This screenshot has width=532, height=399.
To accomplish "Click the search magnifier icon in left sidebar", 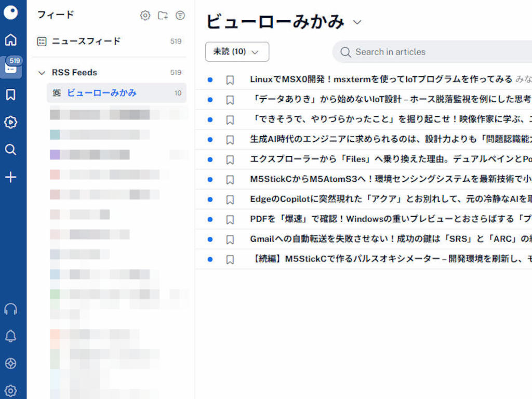I will [10, 150].
